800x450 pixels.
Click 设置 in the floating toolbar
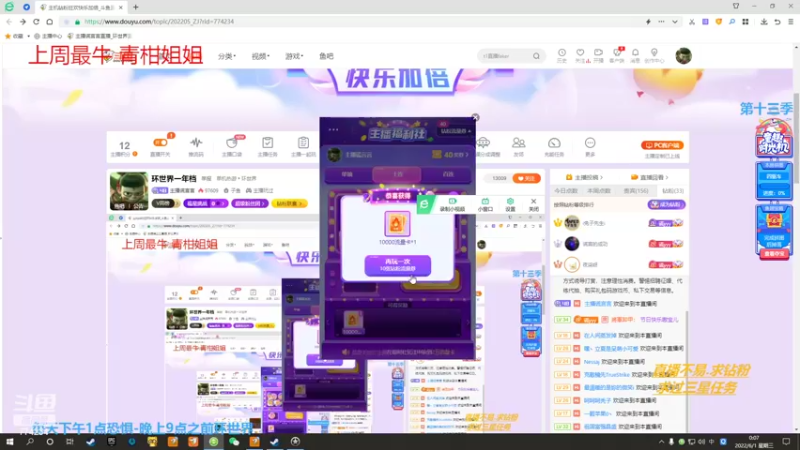pos(510,205)
